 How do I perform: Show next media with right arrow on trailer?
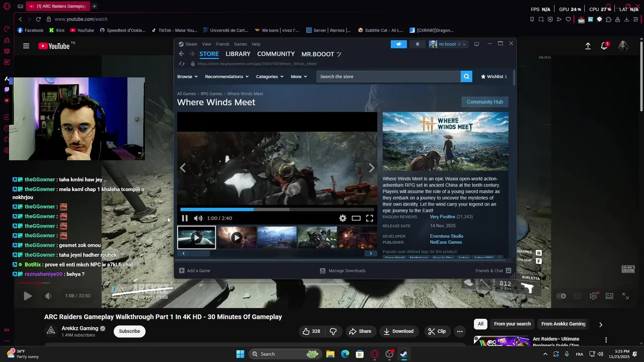(x=371, y=168)
